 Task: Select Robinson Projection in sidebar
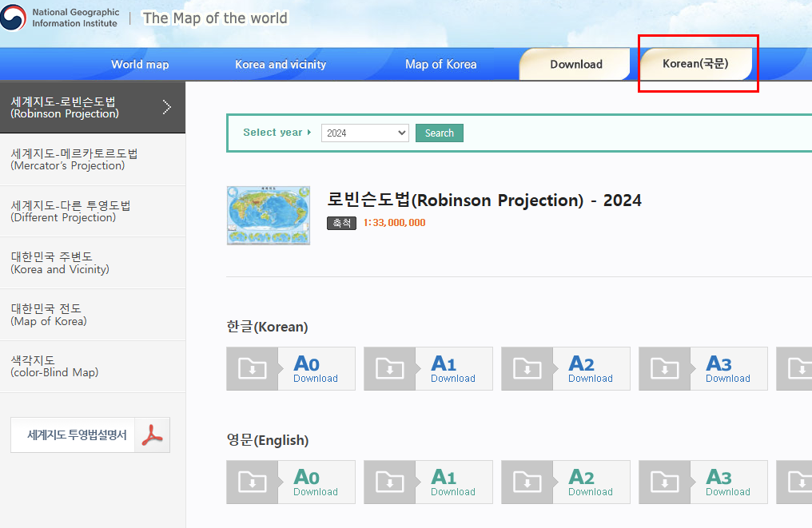click(x=93, y=107)
